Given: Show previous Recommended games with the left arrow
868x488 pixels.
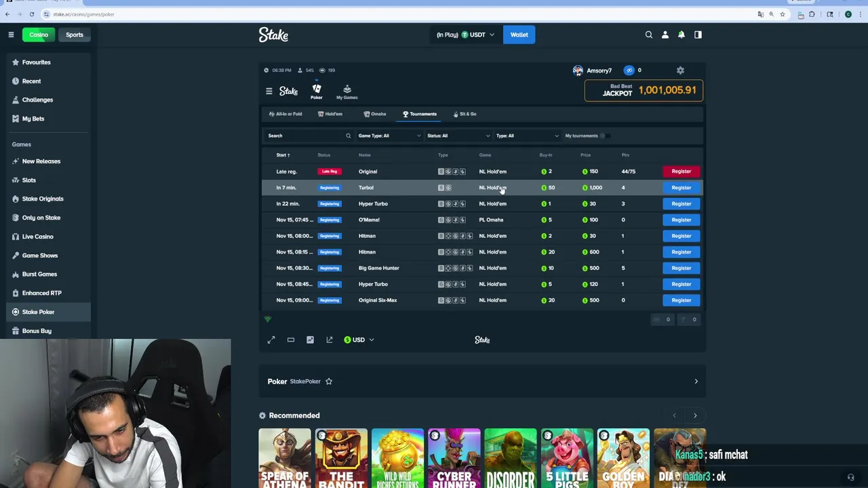Looking at the screenshot, I should tap(674, 415).
